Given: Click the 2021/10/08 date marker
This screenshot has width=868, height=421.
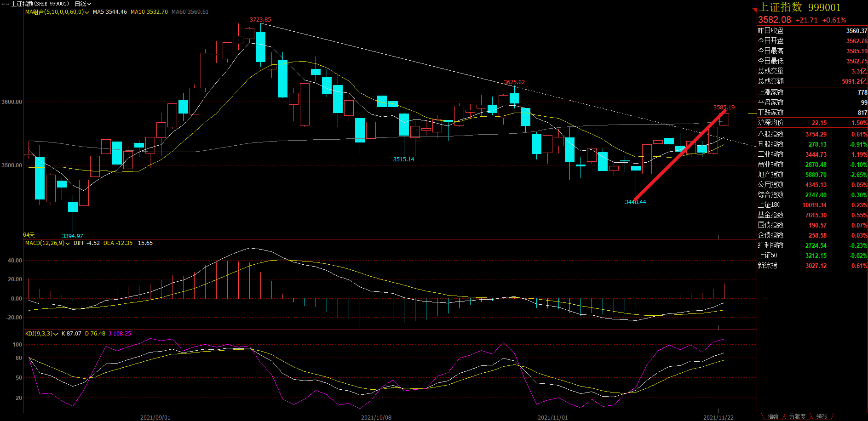Looking at the screenshot, I should [x=376, y=417].
